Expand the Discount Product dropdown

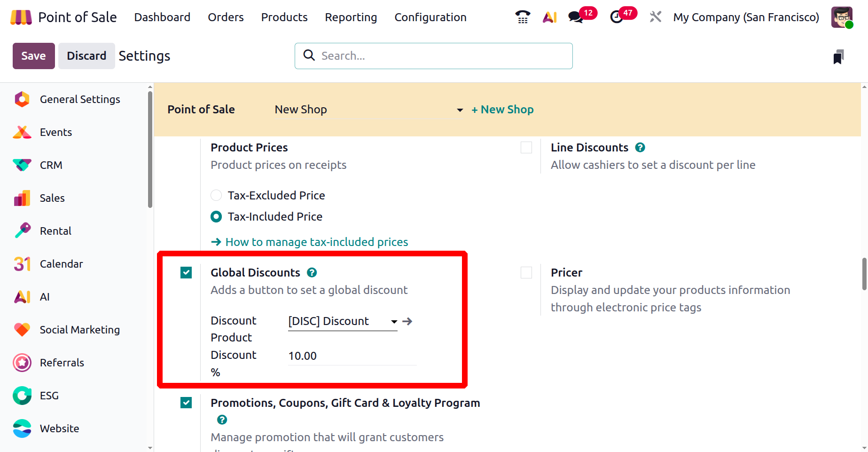[394, 322]
